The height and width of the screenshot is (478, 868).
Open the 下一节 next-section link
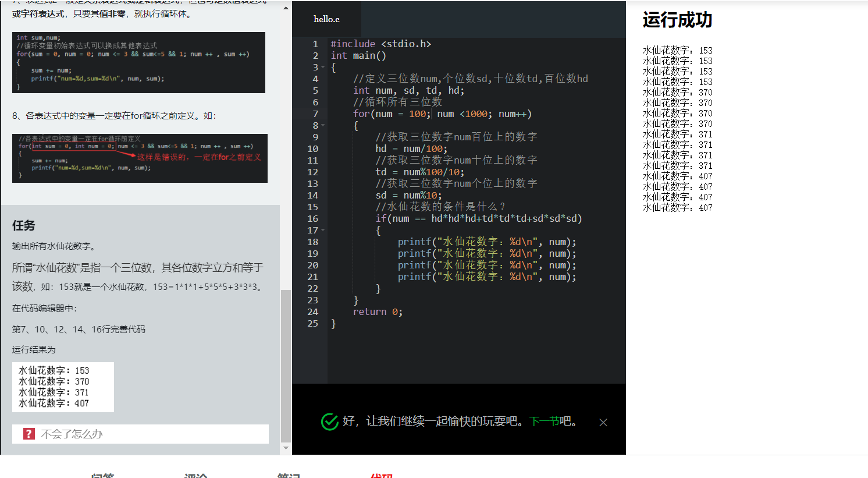coord(544,421)
